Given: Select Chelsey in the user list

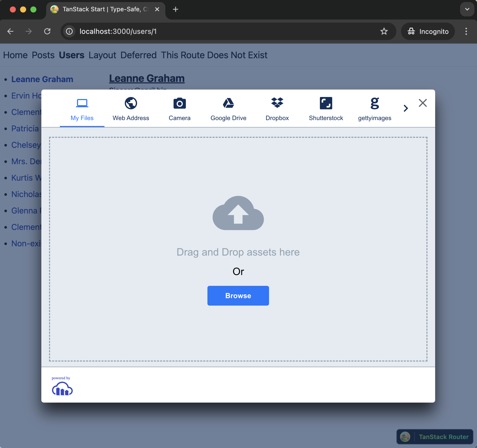Looking at the screenshot, I should [x=26, y=145].
